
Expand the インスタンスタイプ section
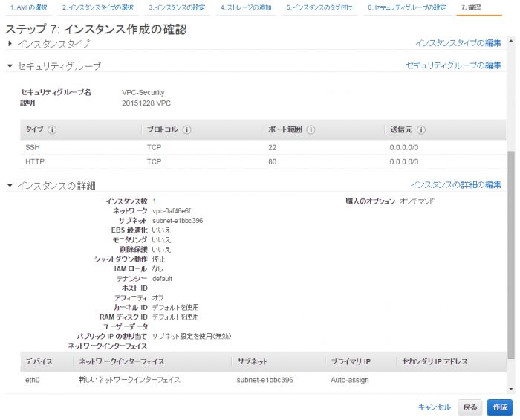[x=10, y=43]
